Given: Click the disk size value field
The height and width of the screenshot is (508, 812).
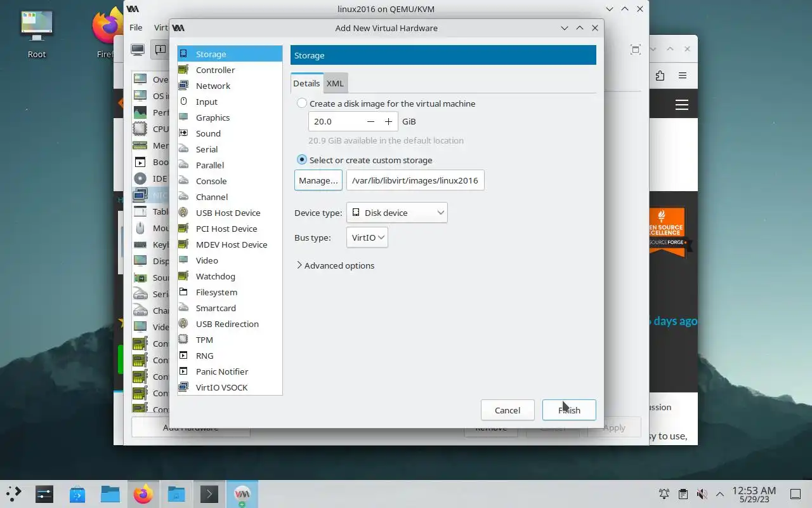Looking at the screenshot, I should [x=336, y=121].
